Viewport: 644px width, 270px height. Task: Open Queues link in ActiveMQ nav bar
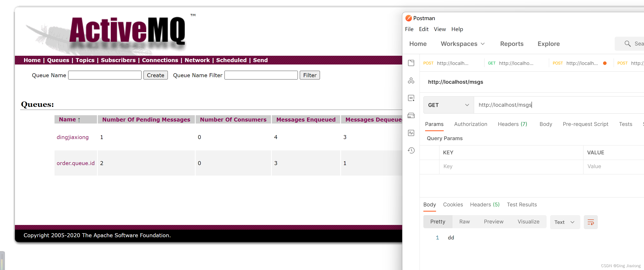(58, 60)
